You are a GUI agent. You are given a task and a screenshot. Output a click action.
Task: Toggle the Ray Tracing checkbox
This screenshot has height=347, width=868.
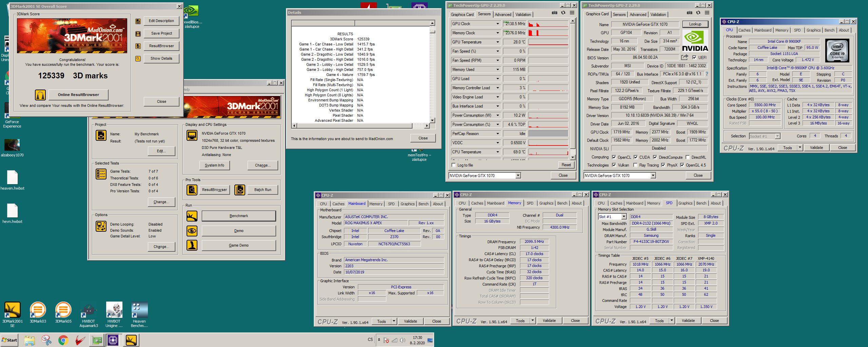(635, 165)
